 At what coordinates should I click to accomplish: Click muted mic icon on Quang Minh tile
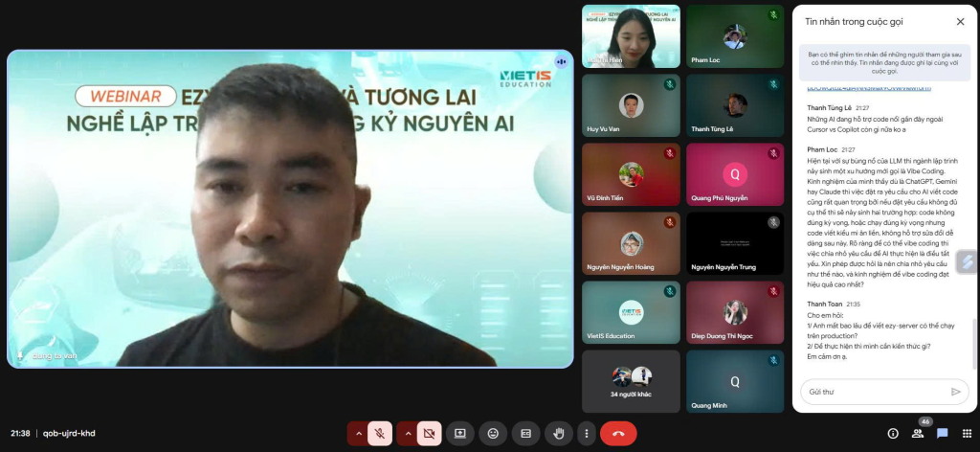click(773, 360)
